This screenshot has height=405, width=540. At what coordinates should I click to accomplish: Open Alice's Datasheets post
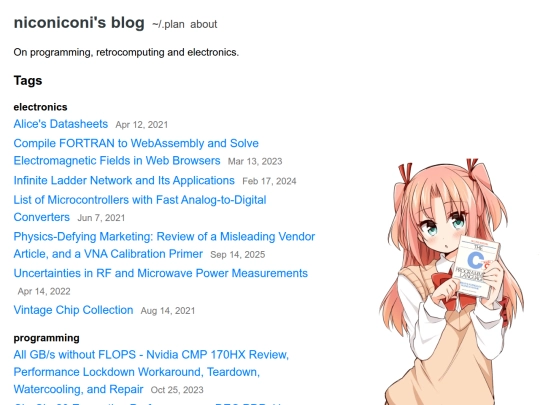pyautogui.click(x=61, y=124)
